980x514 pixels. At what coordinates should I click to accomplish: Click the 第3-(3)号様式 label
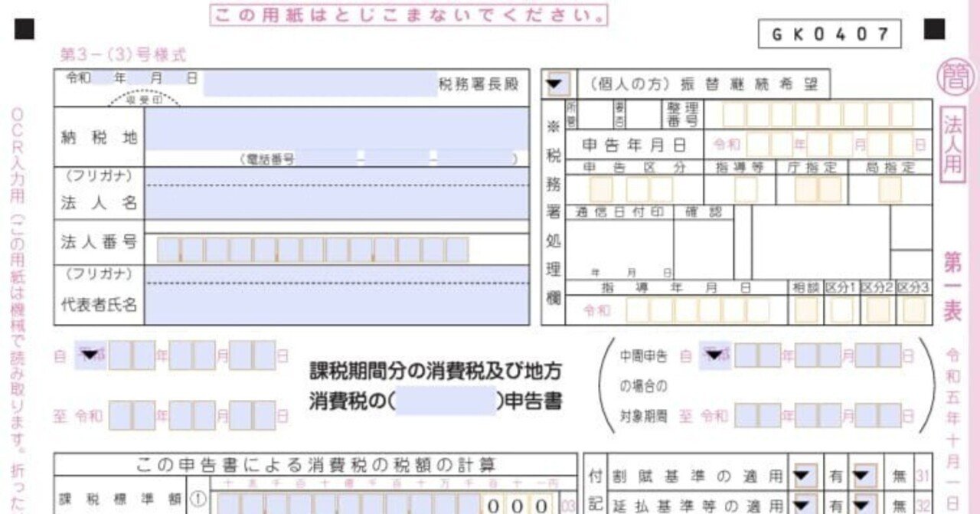[x=122, y=55]
